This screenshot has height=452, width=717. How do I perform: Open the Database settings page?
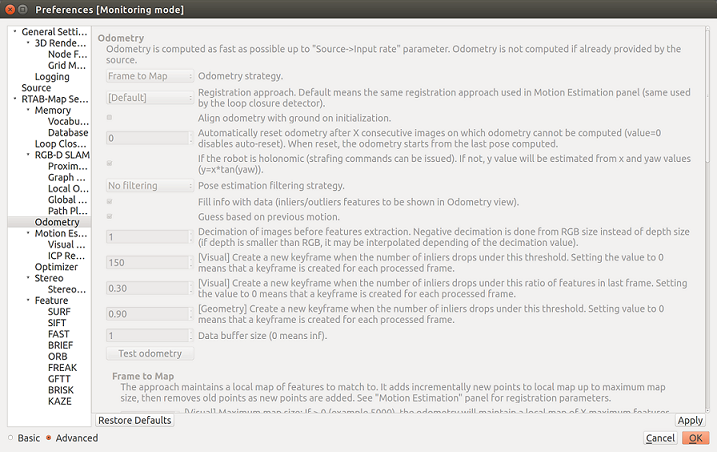[68, 132]
